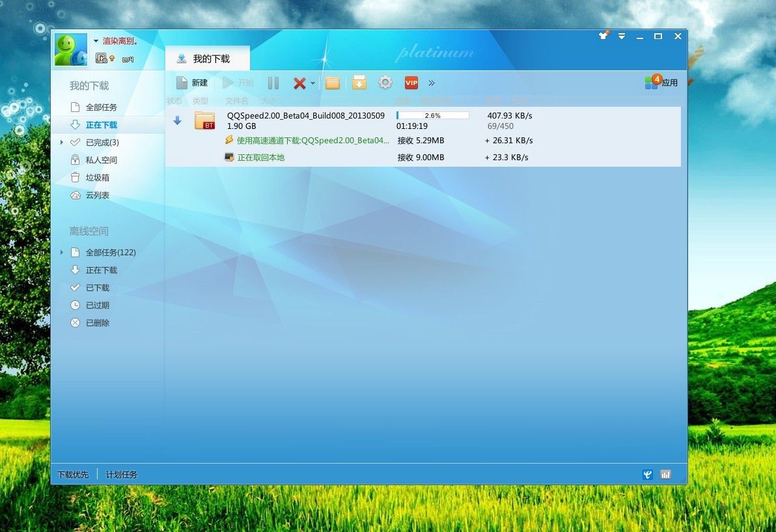Expand more toolbar items with double chevron

(x=432, y=83)
